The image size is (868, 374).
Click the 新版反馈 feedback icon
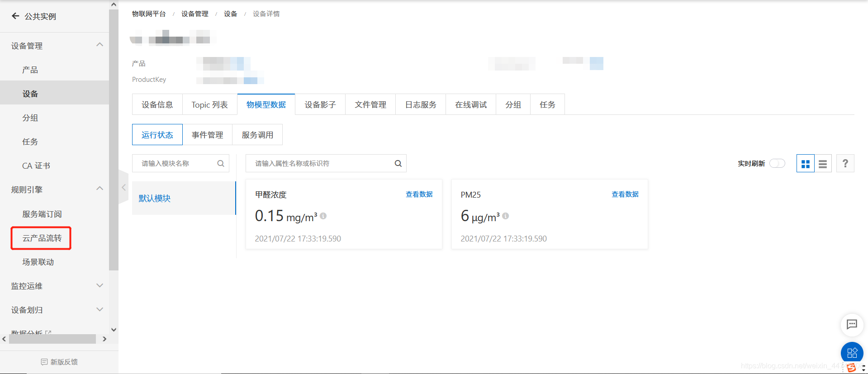pos(44,362)
